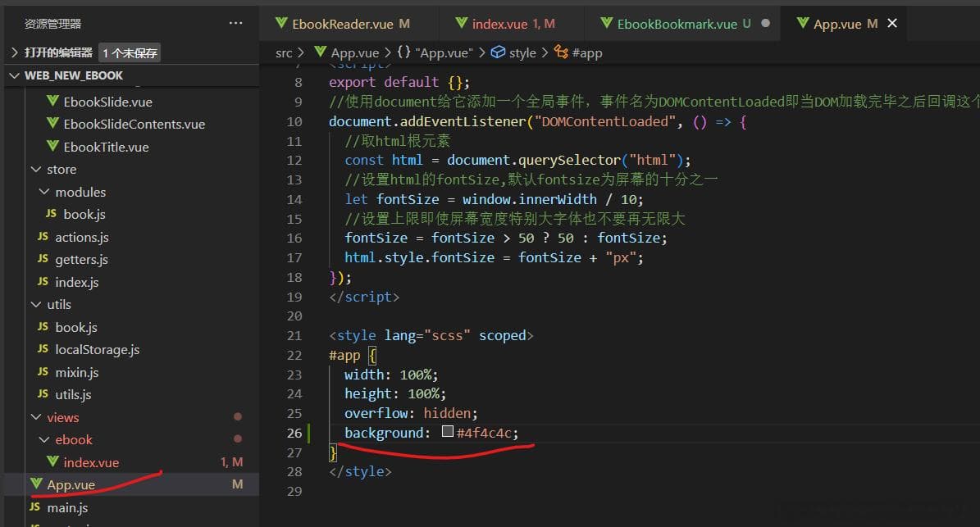This screenshot has width=980, height=527.
Task: Open EbookSlideContents.vue in the explorer
Action: [134, 125]
